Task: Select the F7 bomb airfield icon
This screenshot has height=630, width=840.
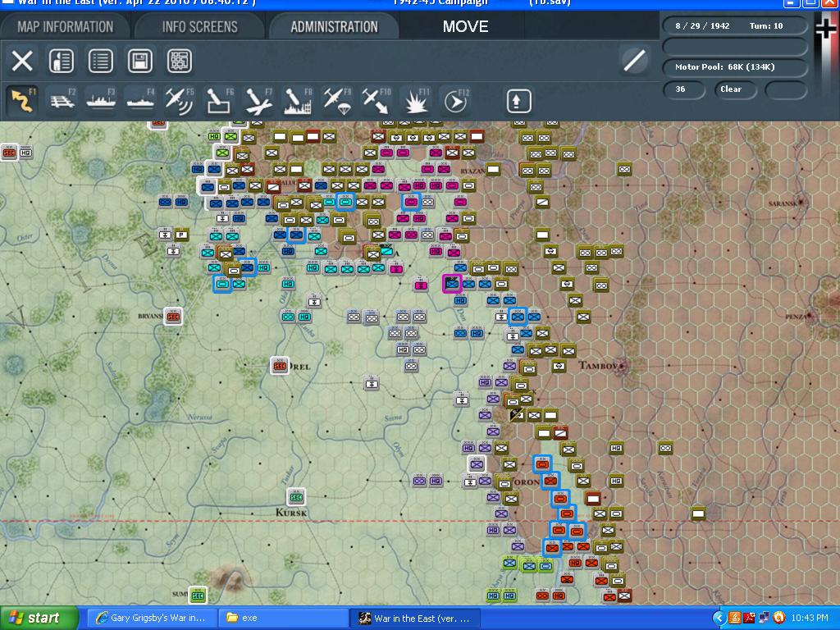Action: point(258,101)
